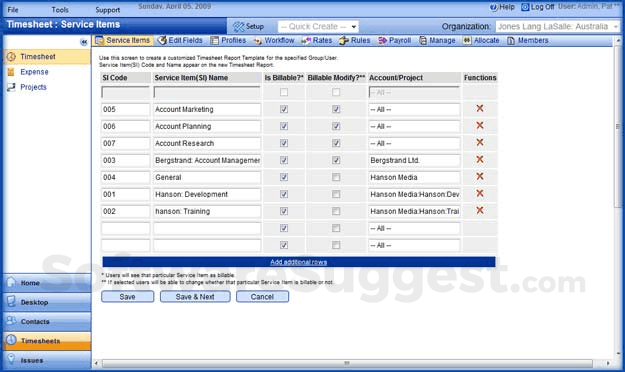Viewport: 625px width, 372px height.
Task: Click the SI Code field containing 005
Action: click(x=126, y=110)
